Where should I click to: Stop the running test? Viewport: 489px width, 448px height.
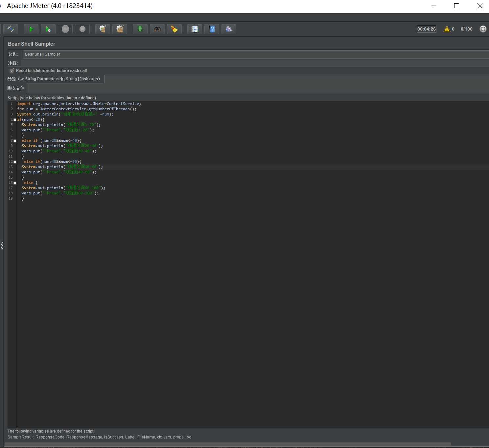(x=65, y=29)
